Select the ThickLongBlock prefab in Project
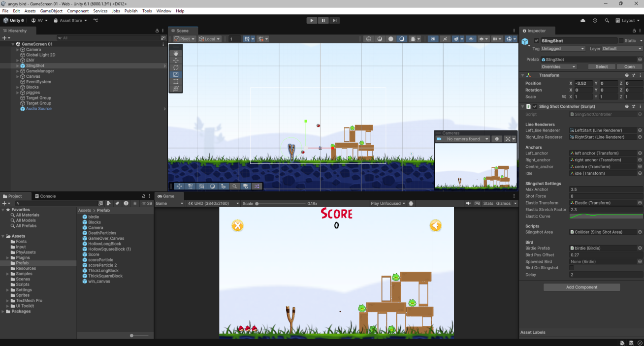Viewport: 644px width, 346px height. [103, 271]
